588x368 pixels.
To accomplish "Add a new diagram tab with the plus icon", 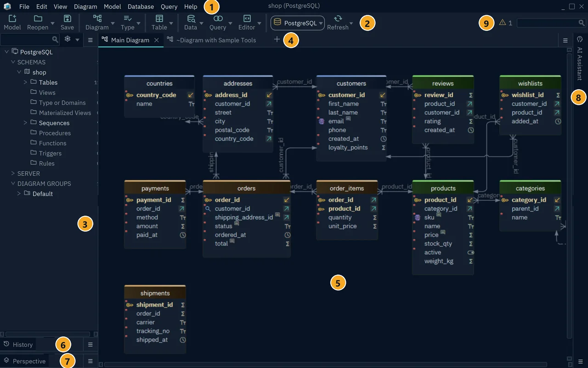I will 277,40.
